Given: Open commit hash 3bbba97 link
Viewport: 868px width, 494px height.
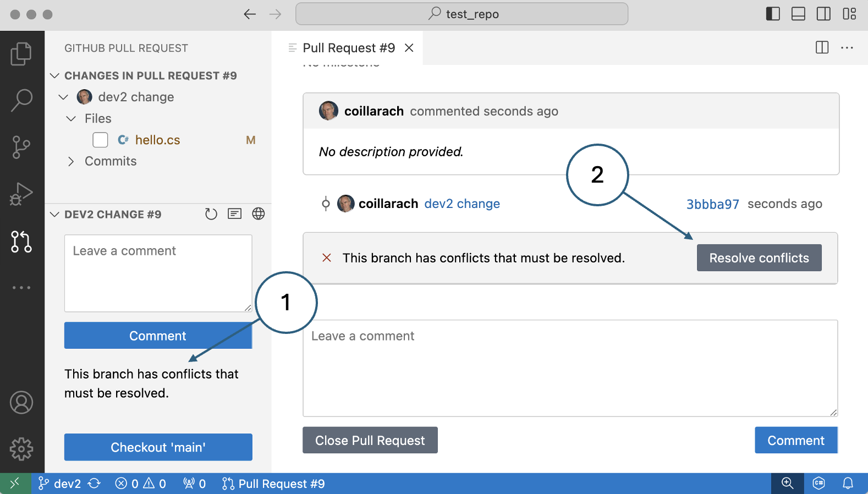Looking at the screenshot, I should 713,204.
